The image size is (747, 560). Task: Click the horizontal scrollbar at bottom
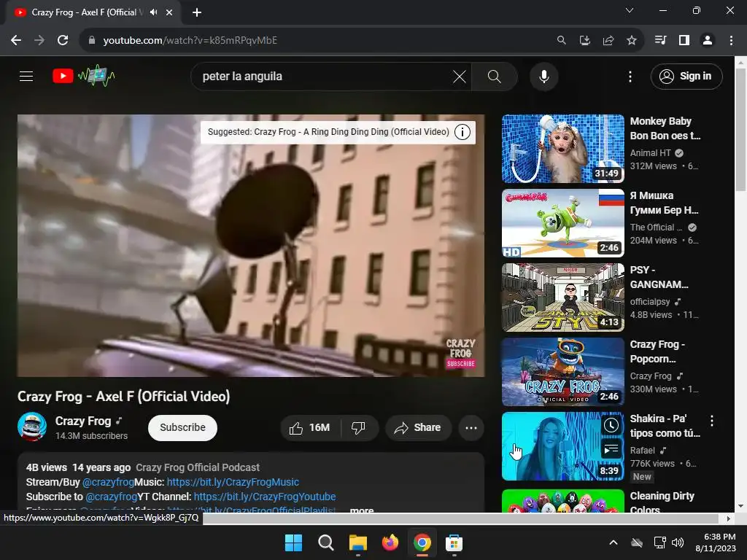461,518
